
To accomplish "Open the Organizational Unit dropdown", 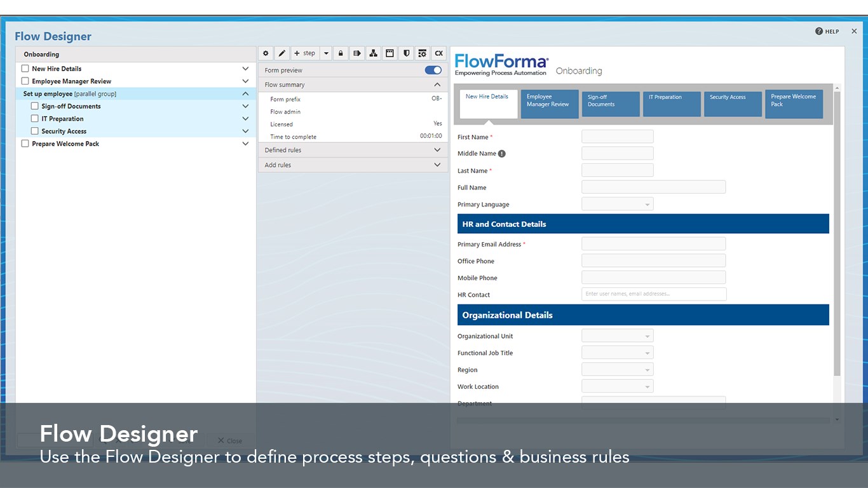I will click(x=618, y=335).
